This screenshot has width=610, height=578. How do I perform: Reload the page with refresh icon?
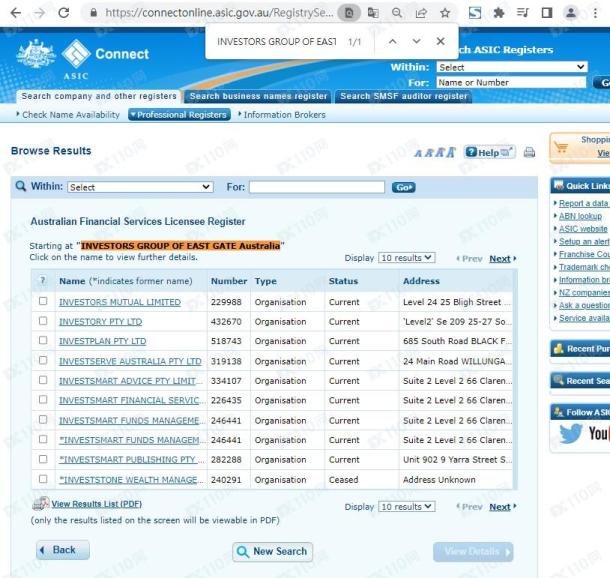[63, 13]
